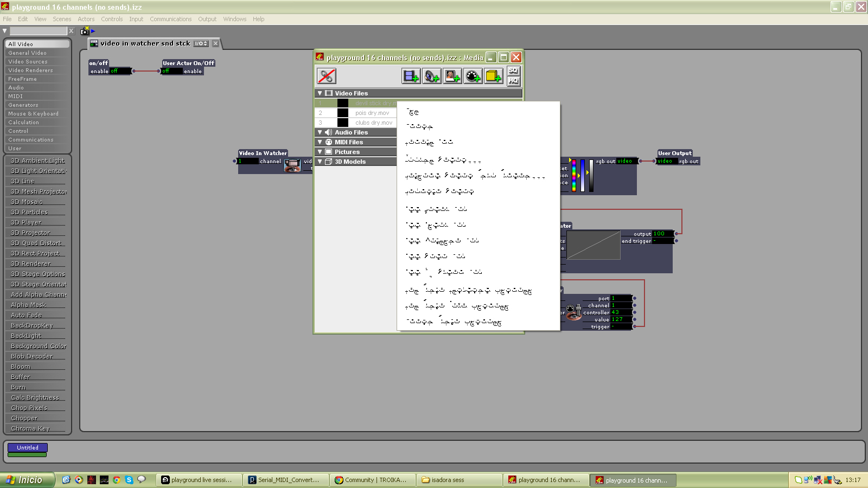Add an audio file to Media
Image resolution: width=868 pixels, height=488 pixels.
(x=432, y=76)
